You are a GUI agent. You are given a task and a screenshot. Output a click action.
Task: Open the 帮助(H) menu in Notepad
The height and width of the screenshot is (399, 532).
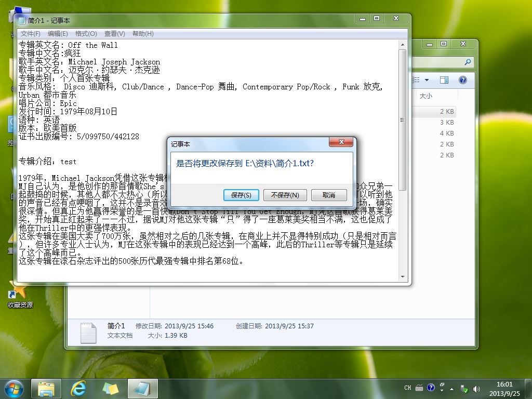[143, 34]
